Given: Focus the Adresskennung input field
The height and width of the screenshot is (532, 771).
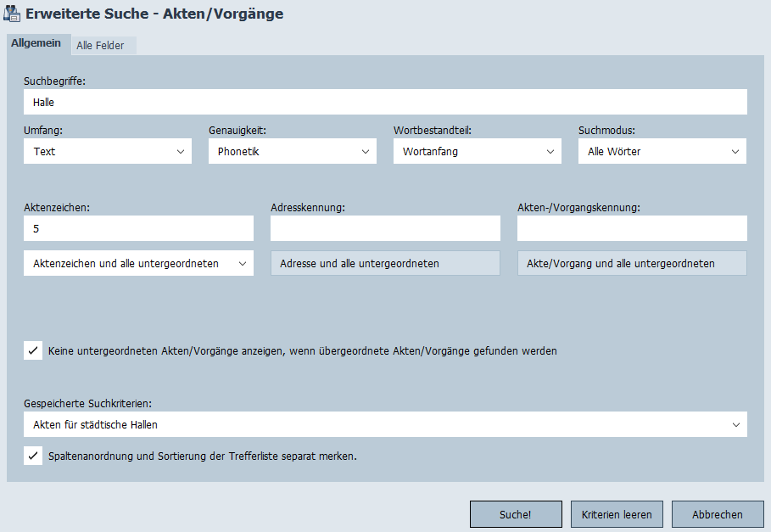Looking at the screenshot, I should coord(385,228).
